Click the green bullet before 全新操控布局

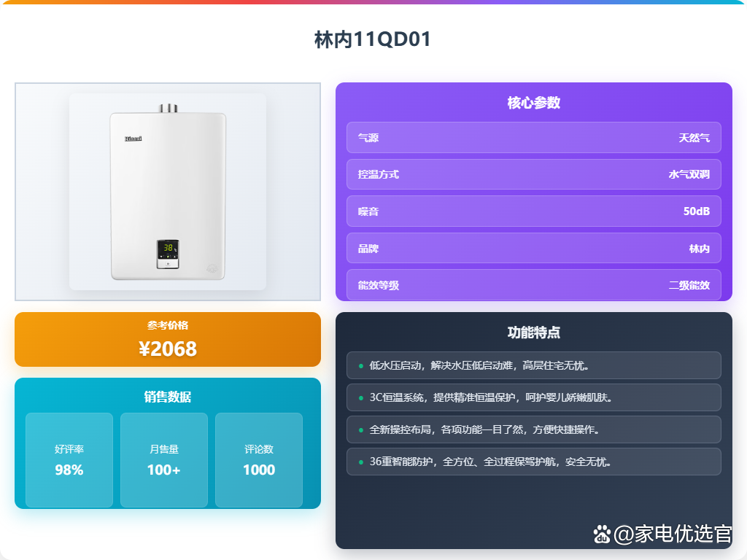(360, 430)
